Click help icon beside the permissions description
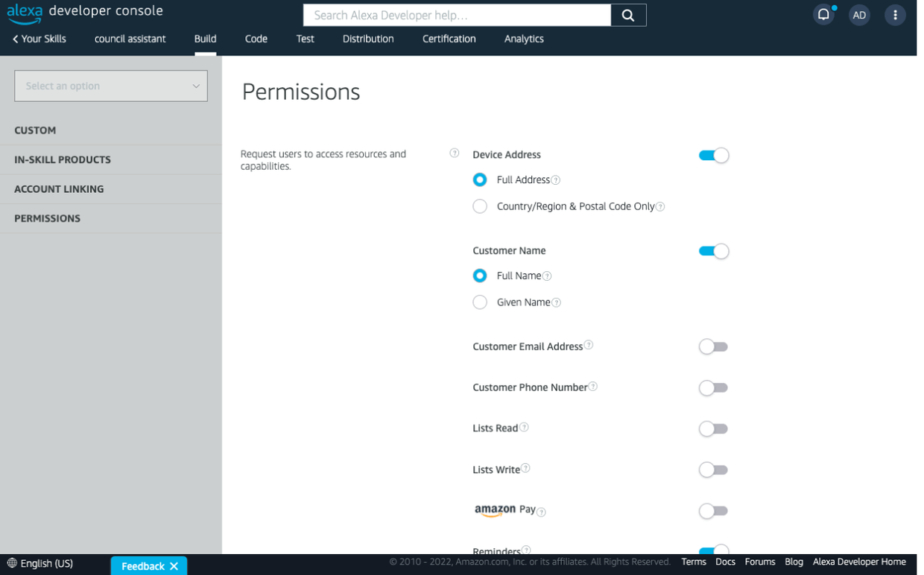Screen dimensions: 924x575 [x=455, y=153]
